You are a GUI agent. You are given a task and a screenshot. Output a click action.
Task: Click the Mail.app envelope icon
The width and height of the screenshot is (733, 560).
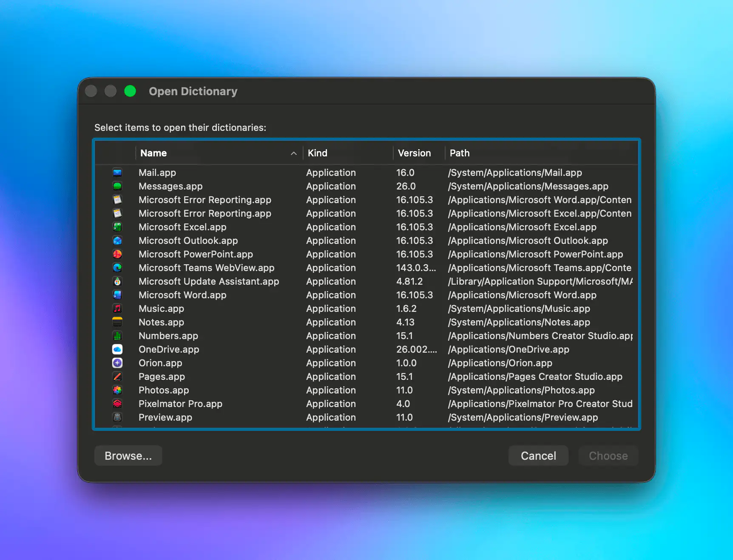(117, 173)
